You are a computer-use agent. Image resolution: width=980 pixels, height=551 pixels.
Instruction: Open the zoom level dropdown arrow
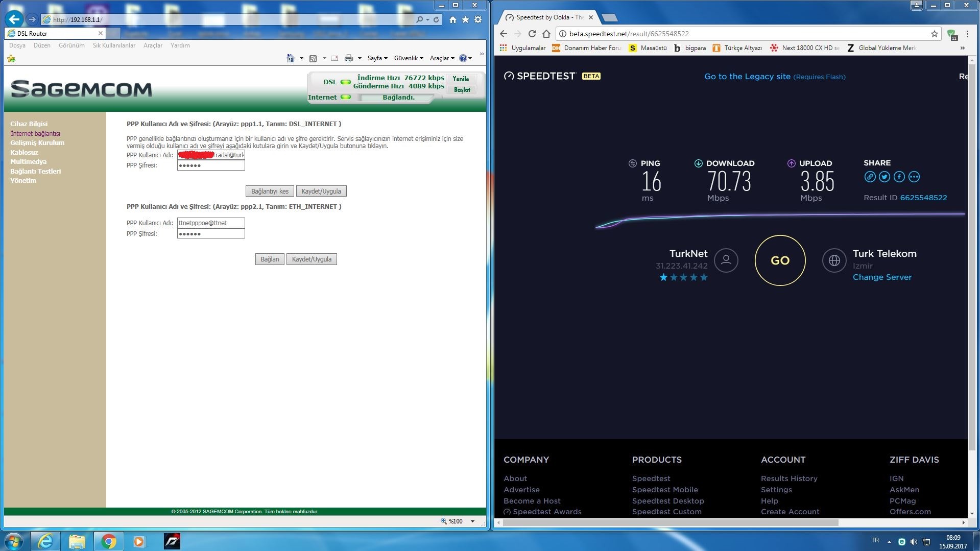472,521
